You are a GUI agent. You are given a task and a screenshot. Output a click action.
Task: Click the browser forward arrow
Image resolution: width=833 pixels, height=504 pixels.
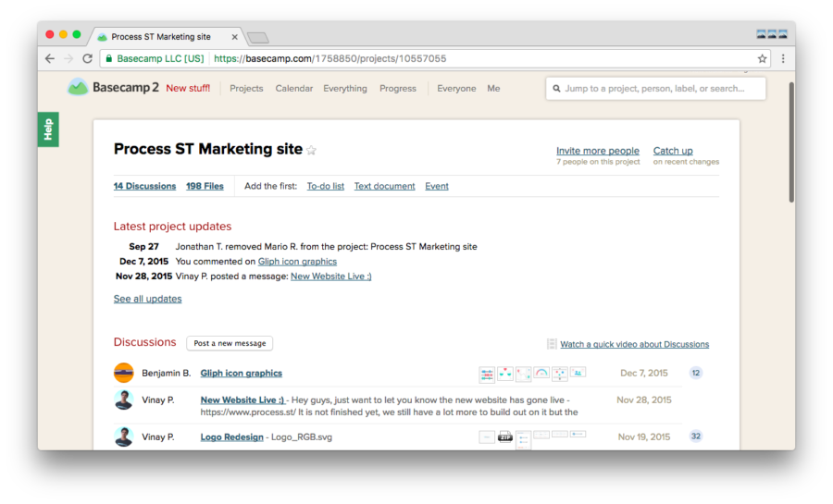click(x=68, y=59)
